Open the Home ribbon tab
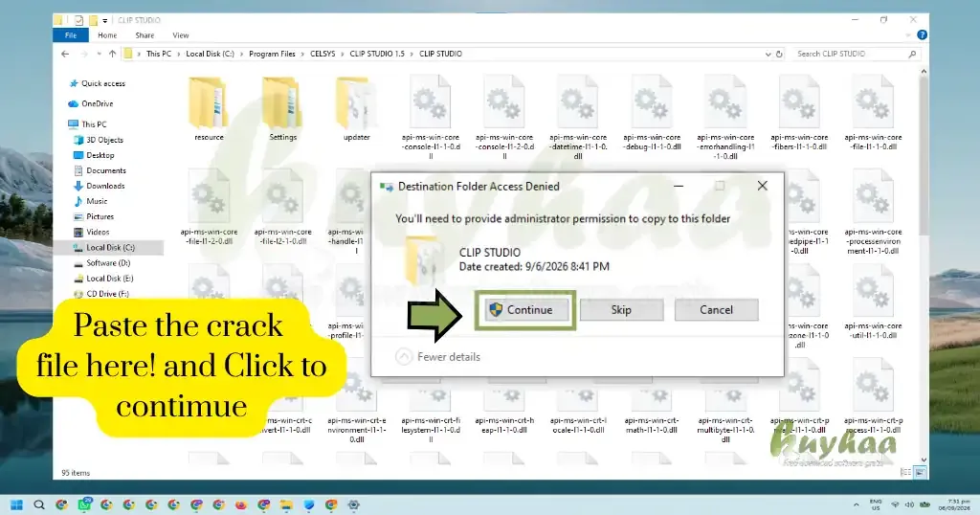 point(107,35)
